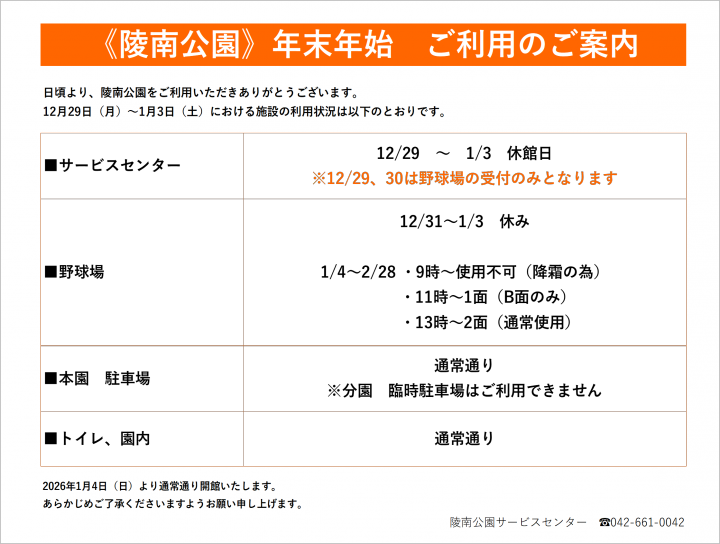The width and height of the screenshot is (720, 544).
Task: Click the greeting line starting with 日頃より
Action: pos(200,92)
